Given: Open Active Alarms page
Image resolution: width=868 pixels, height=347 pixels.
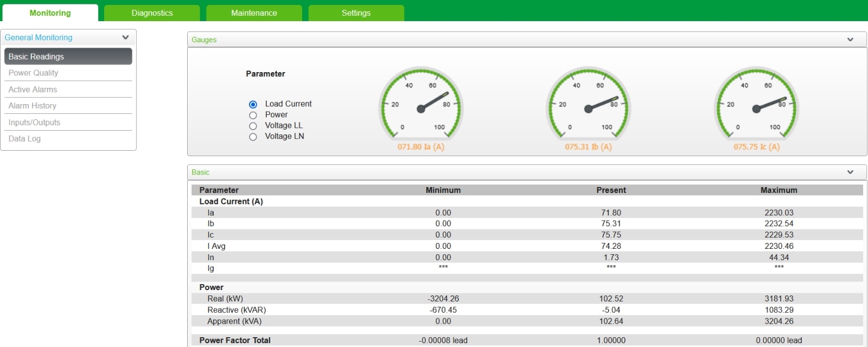Looking at the screenshot, I should click(x=33, y=89).
